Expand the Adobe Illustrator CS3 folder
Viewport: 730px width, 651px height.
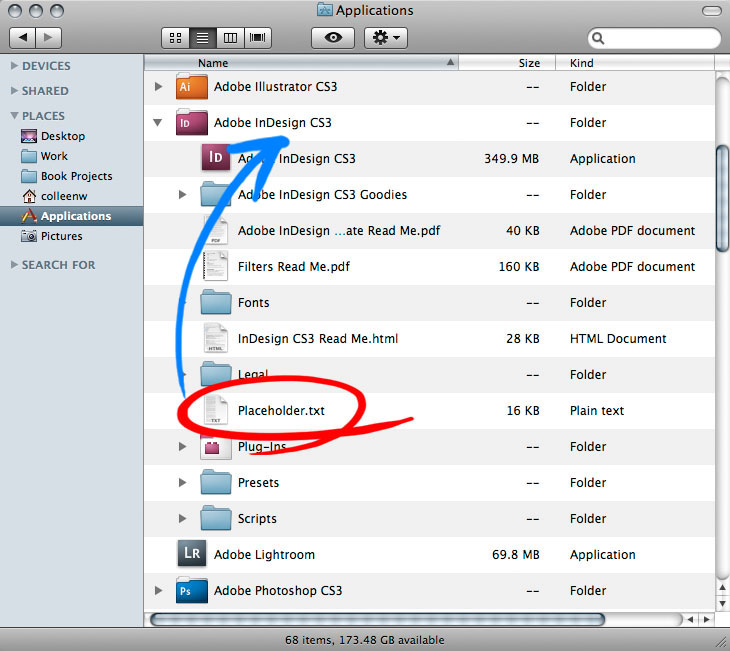(x=158, y=87)
